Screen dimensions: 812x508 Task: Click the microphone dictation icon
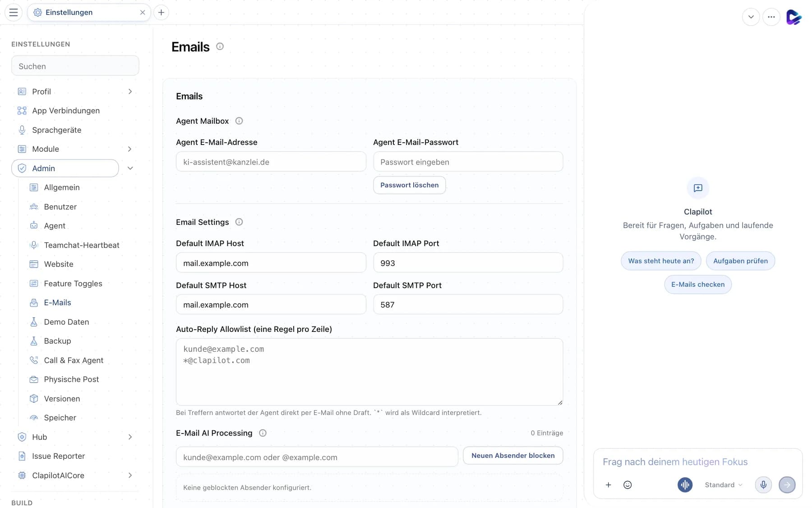point(763,485)
